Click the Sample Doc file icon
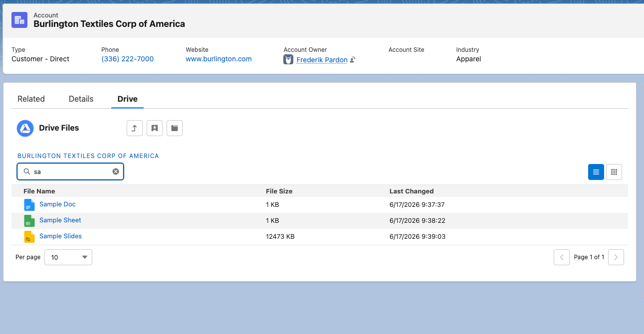This screenshot has width=644, height=334. 29,205
